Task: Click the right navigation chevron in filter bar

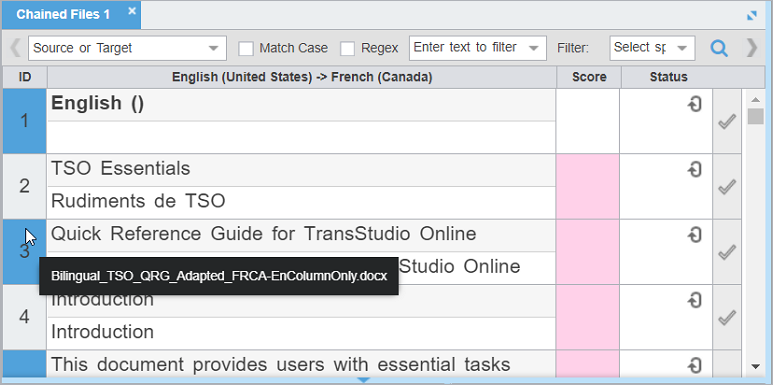Action: pyautogui.click(x=752, y=48)
